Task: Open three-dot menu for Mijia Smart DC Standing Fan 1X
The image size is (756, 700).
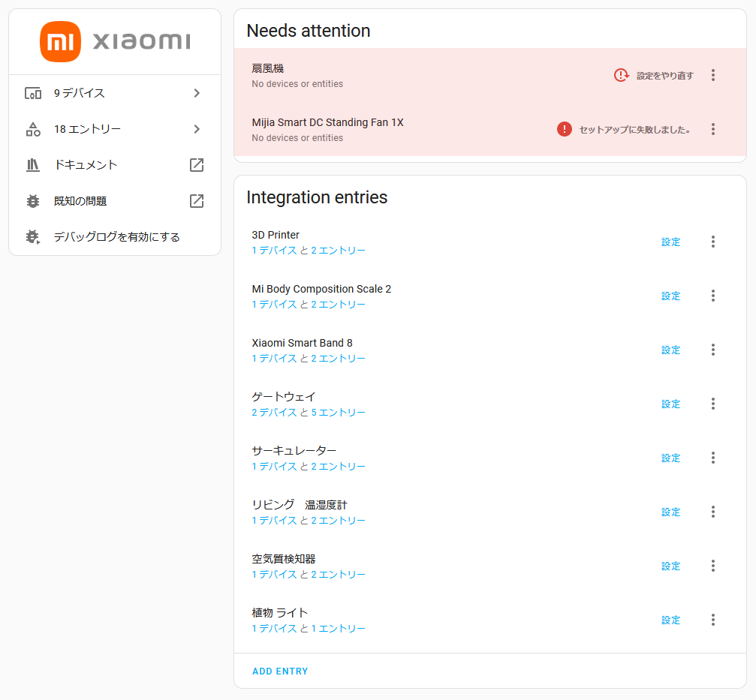Action: [713, 129]
